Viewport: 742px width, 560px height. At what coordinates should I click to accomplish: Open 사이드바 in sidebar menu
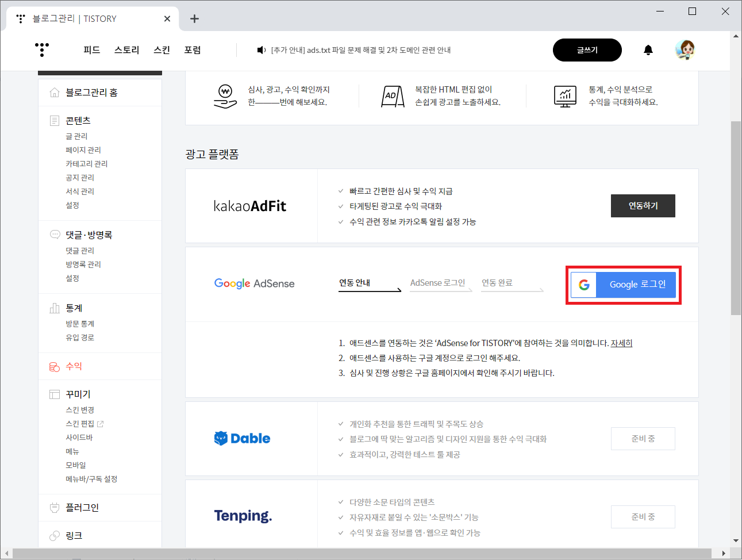coord(79,438)
